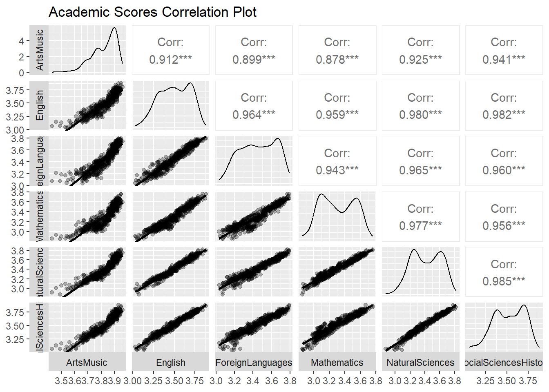Select the bottom row NaturalSciences scatter plot
The width and height of the screenshot is (549, 392).
[420, 327]
